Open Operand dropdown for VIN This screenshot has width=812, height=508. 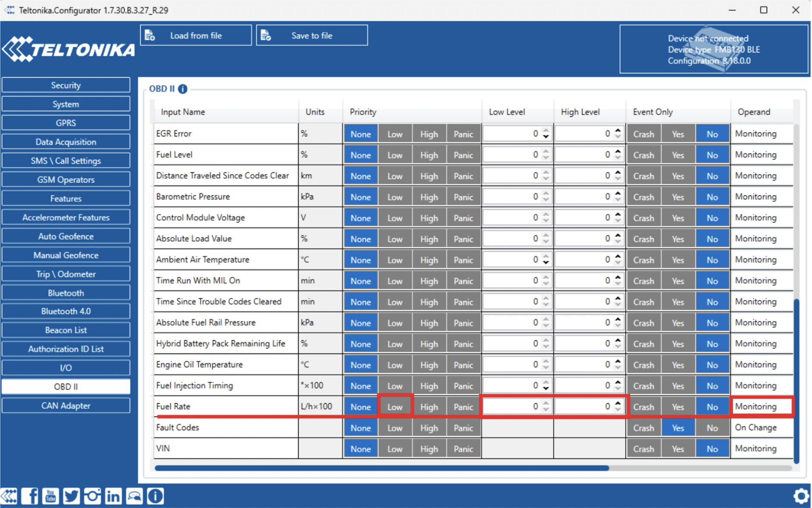click(762, 448)
